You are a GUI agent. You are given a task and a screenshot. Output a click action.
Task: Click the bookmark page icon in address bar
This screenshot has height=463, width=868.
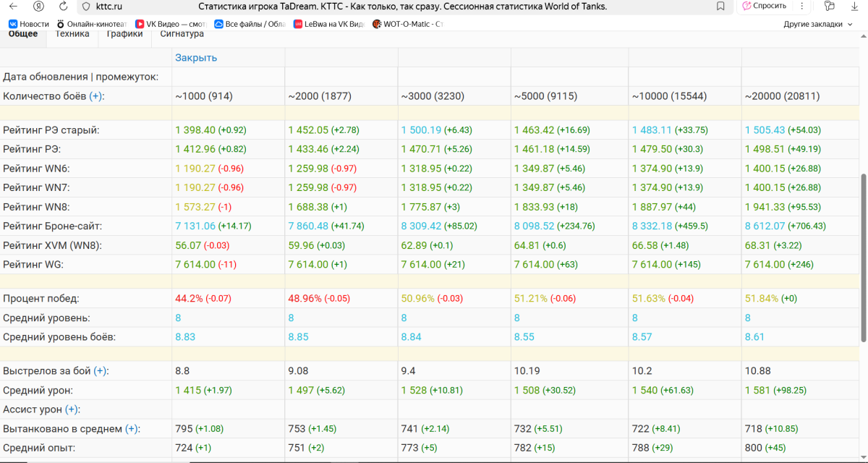(720, 7)
